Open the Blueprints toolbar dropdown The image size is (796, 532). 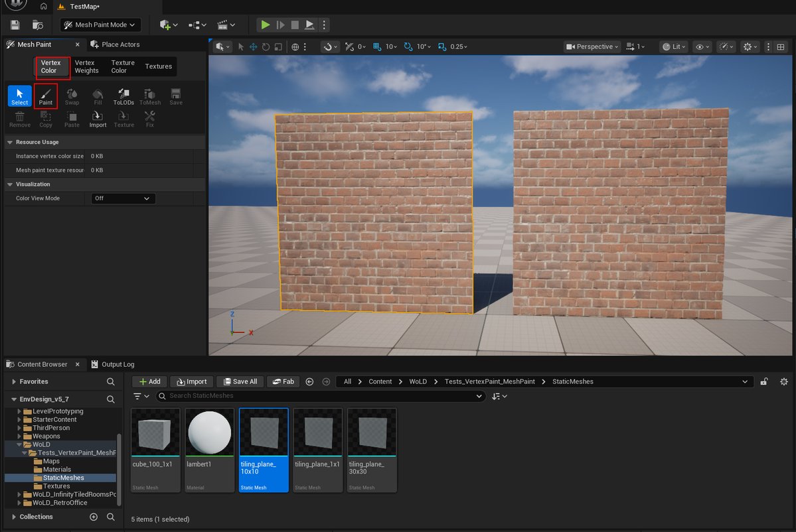[x=197, y=25]
